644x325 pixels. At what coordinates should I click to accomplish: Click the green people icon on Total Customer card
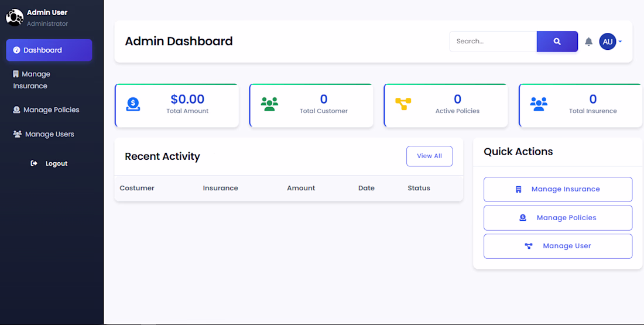[x=269, y=104]
